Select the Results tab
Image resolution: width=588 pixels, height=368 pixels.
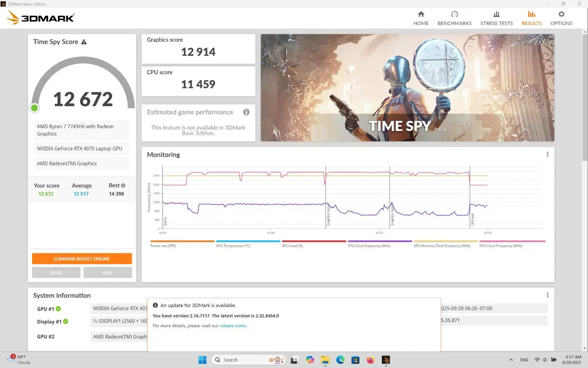[531, 18]
